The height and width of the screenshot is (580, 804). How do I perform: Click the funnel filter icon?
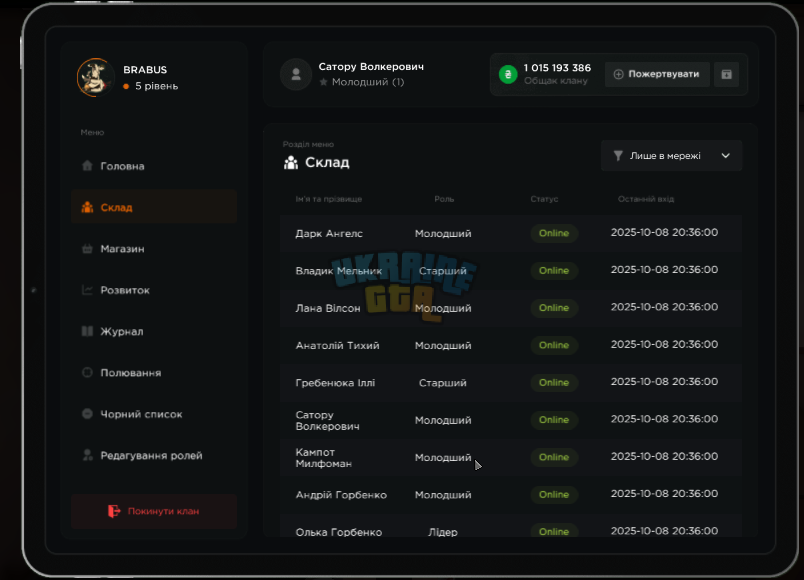pos(618,156)
